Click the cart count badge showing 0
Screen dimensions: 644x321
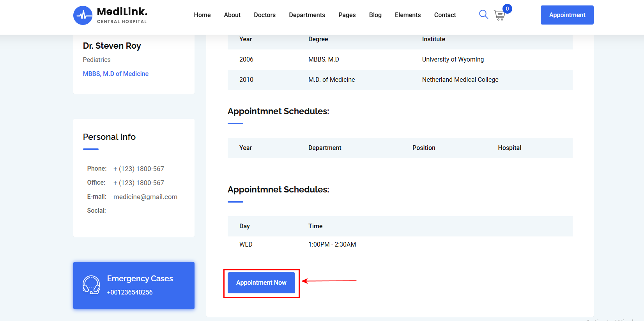(x=507, y=9)
